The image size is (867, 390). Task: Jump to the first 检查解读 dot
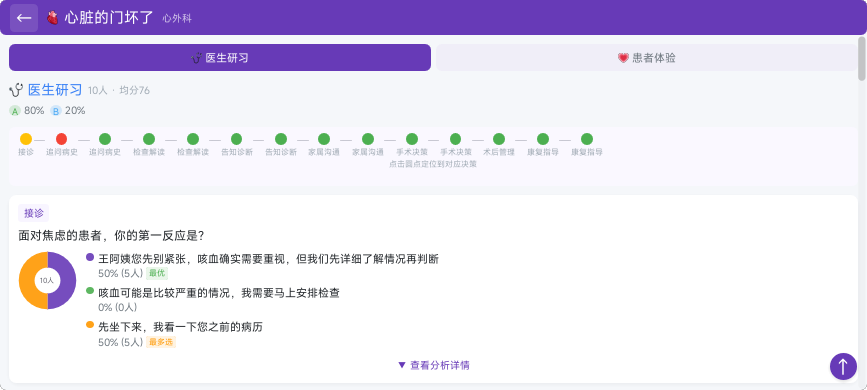149,139
